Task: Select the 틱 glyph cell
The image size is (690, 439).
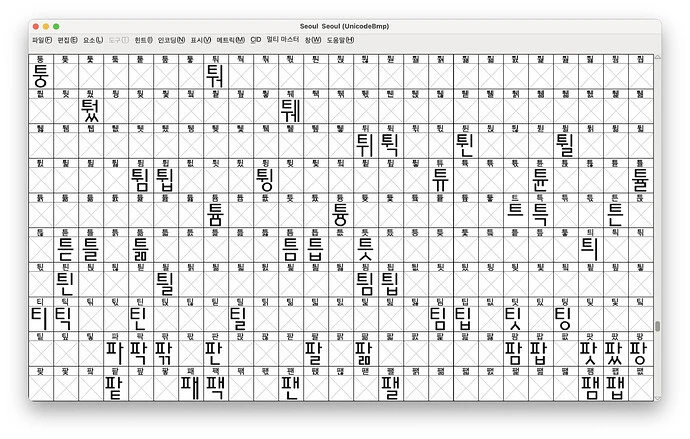Action: pos(65,318)
